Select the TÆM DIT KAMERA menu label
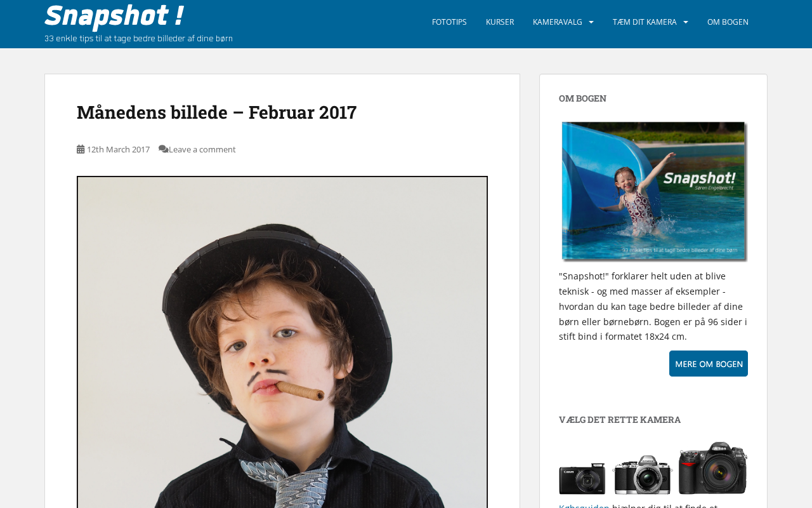The width and height of the screenshot is (812, 508). click(x=645, y=22)
